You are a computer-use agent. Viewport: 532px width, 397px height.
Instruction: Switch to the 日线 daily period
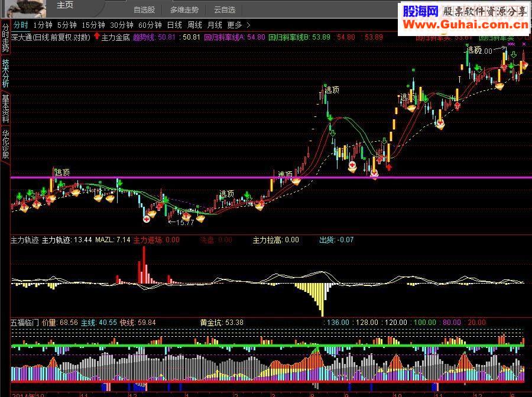click(174, 25)
